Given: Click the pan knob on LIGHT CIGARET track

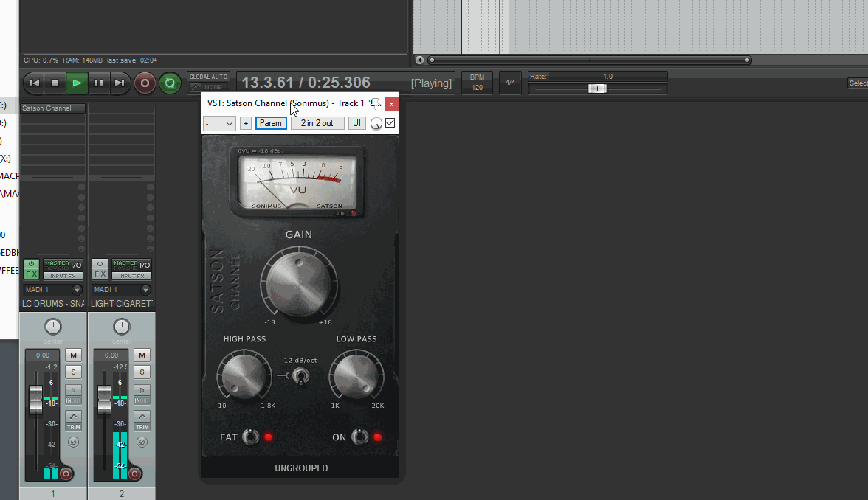Looking at the screenshot, I should pyautogui.click(x=122, y=326).
